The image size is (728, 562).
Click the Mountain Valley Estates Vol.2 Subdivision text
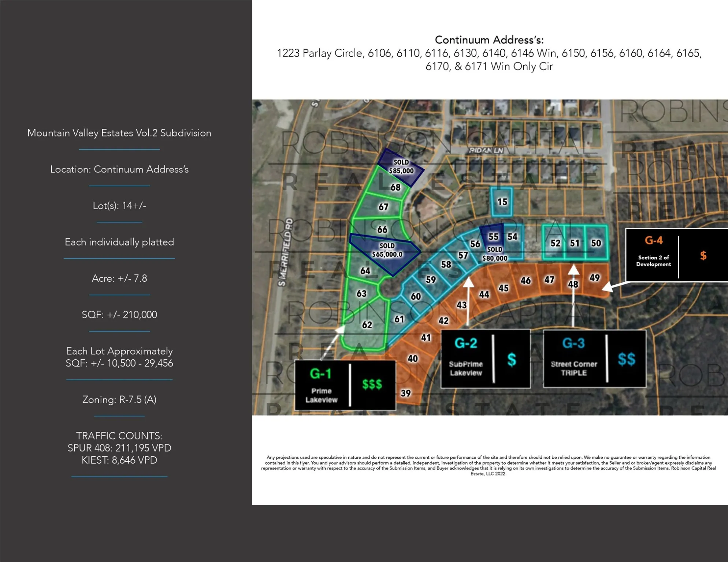click(119, 133)
